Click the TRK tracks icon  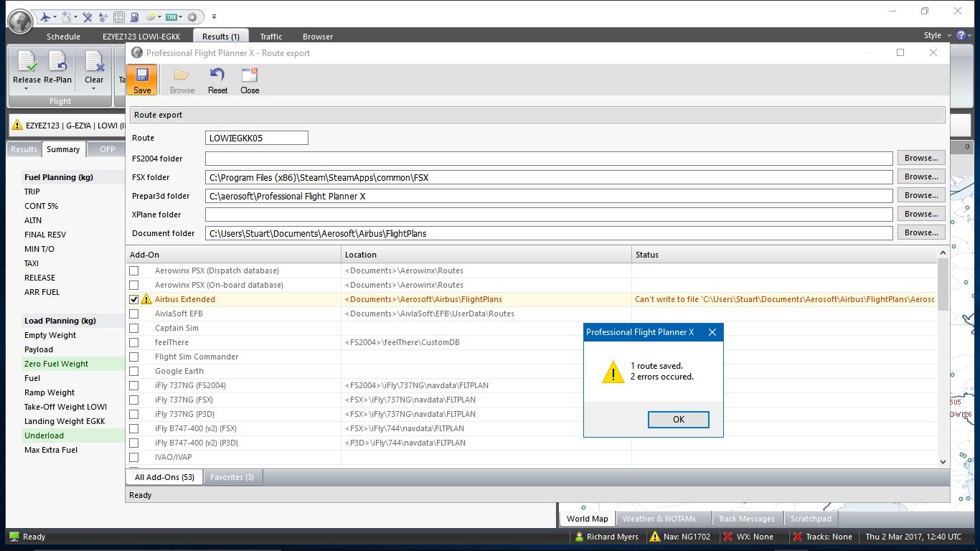coord(172,17)
